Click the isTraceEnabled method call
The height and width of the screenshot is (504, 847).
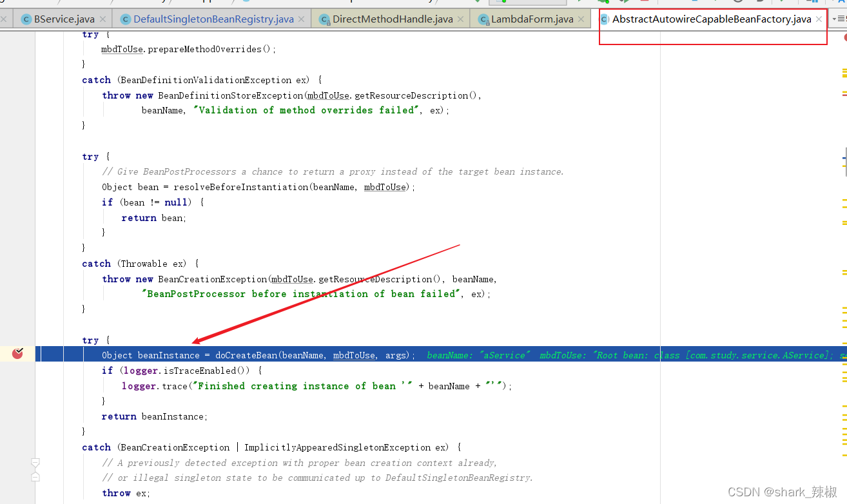pyautogui.click(x=204, y=371)
